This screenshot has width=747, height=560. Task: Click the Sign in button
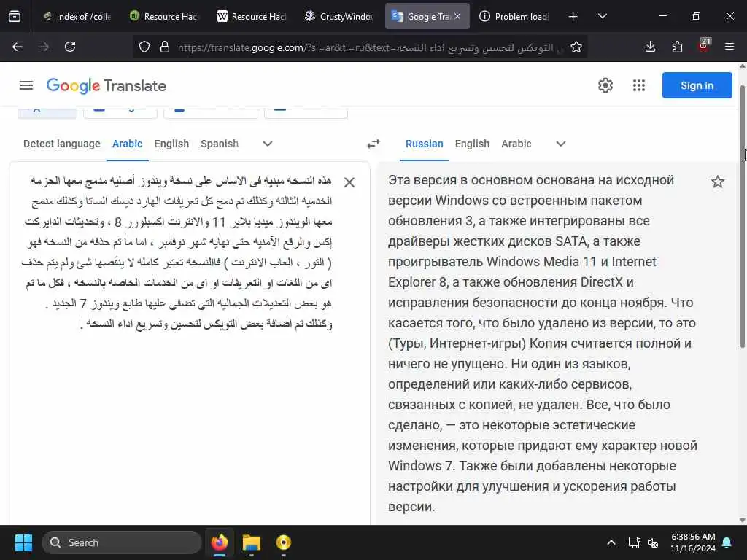click(x=697, y=85)
